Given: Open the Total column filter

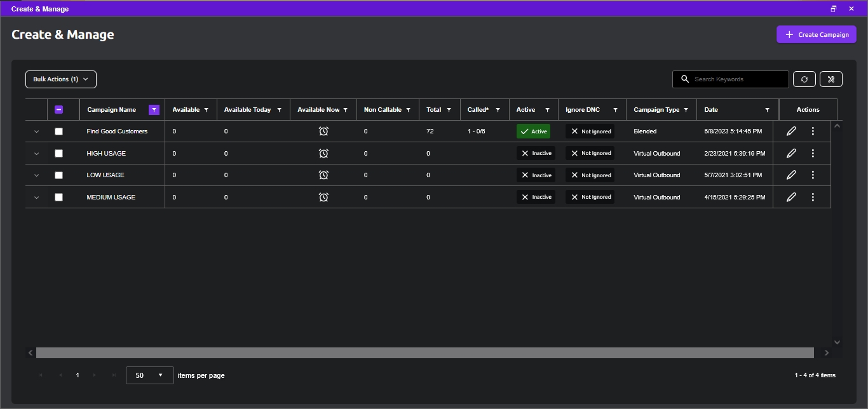Looking at the screenshot, I should [449, 110].
